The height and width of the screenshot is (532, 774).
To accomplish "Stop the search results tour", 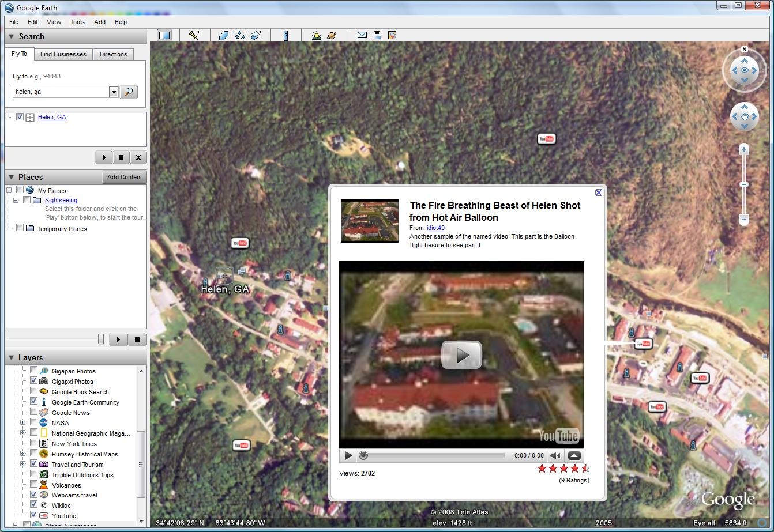I will coord(121,157).
